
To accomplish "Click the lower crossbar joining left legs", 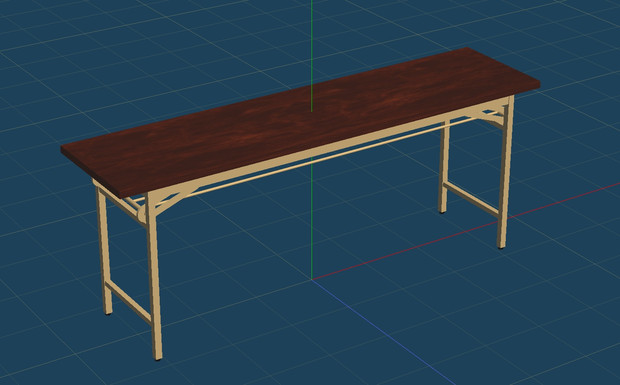I will [x=128, y=302].
